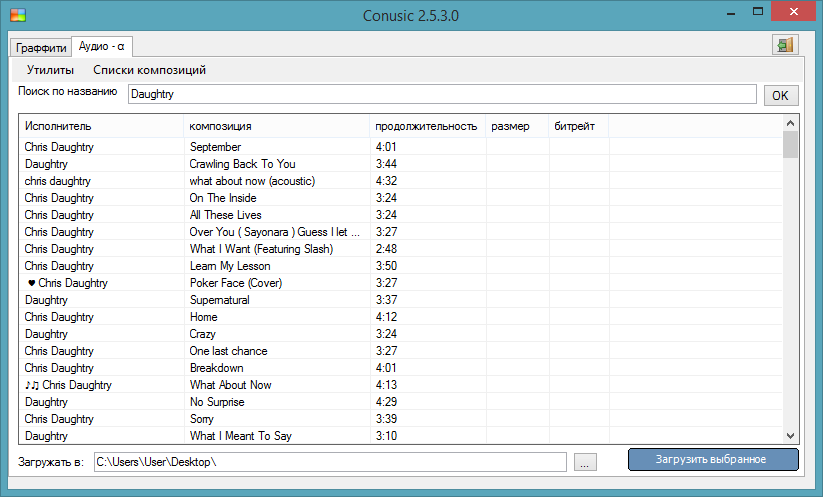The height and width of the screenshot is (497, 823).
Task: Sort by композиция column header
Action: coord(277,126)
